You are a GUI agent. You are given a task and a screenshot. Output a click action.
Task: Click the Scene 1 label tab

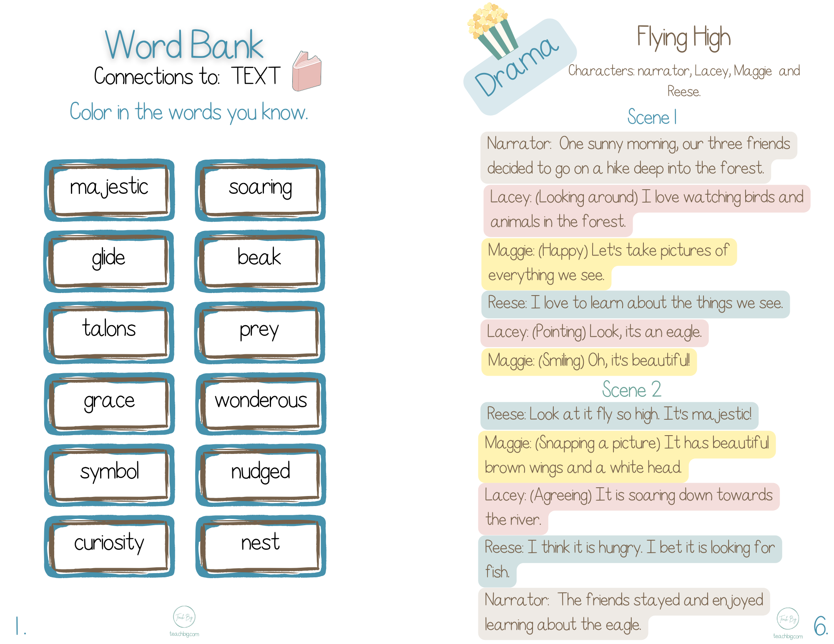[x=629, y=119]
